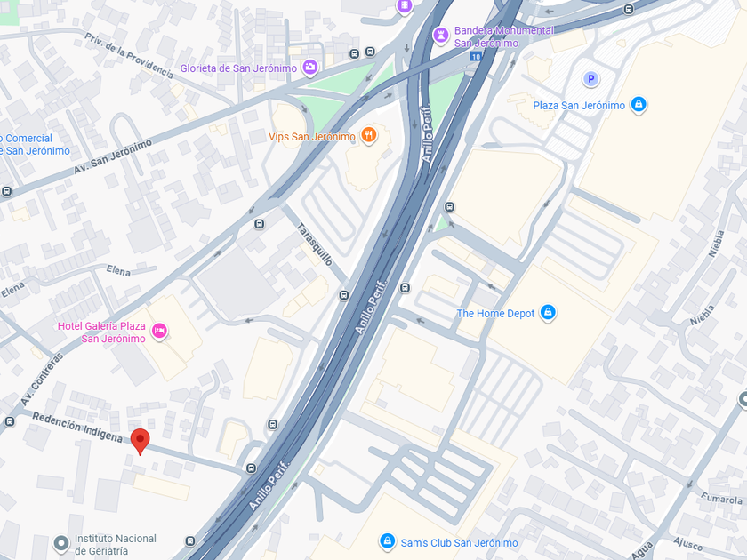Open Plaza San Jerónimo shopping bag icon
The width and height of the screenshot is (747, 560).
[639, 104]
